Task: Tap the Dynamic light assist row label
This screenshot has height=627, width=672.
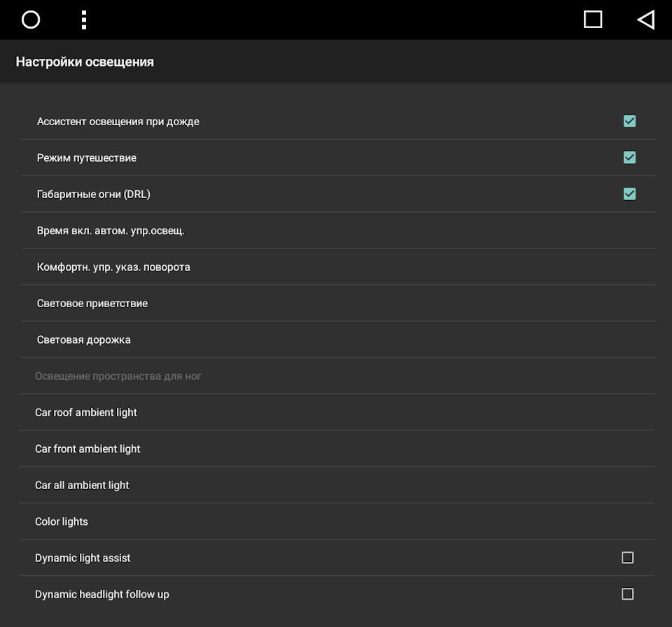Action: pyautogui.click(x=83, y=558)
